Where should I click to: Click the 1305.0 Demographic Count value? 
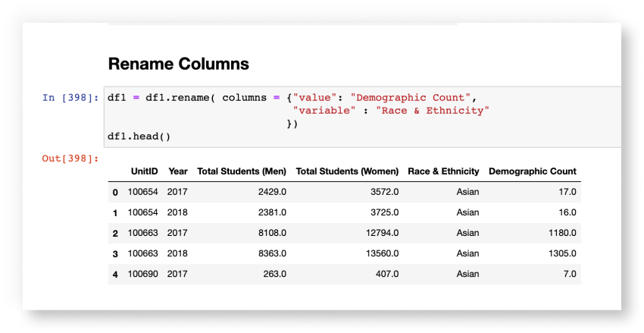(561, 253)
